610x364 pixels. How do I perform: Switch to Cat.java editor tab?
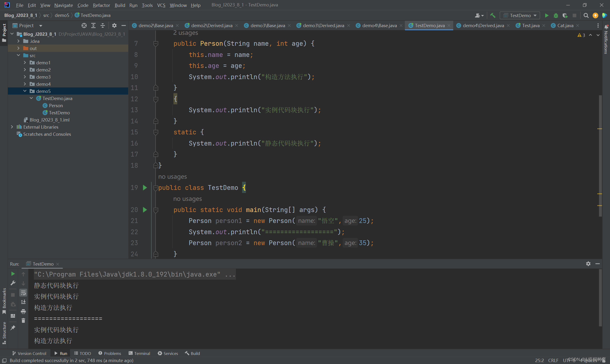point(565,25)
